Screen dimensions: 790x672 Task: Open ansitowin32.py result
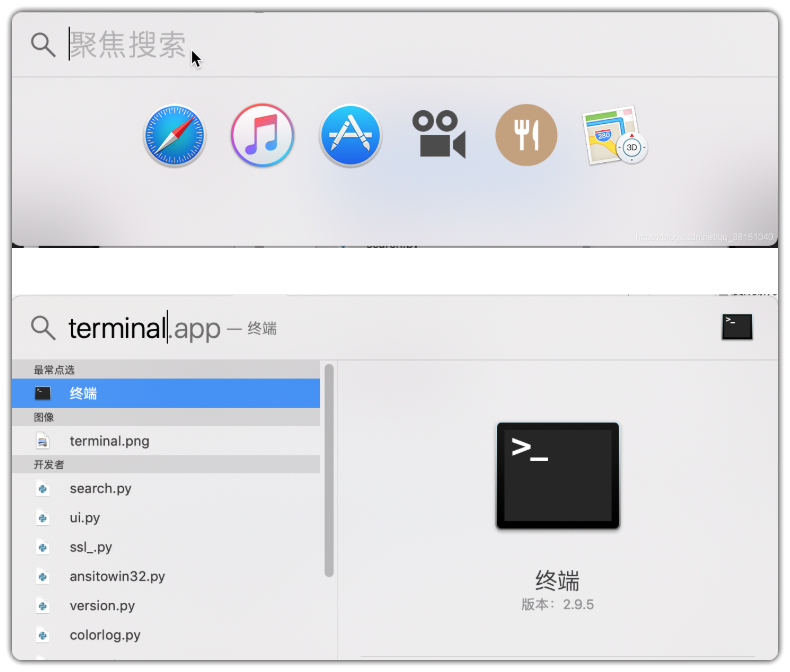[x=166, y=576]
